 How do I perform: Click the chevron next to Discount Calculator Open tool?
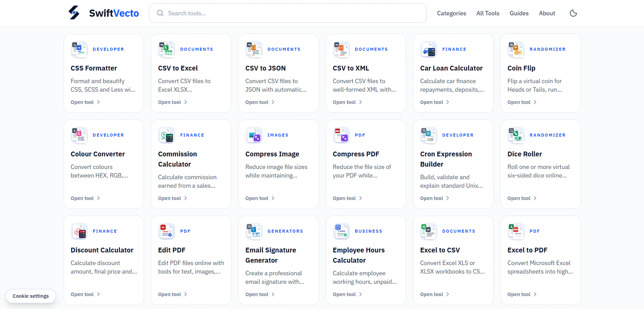click(x=98, y=294)
